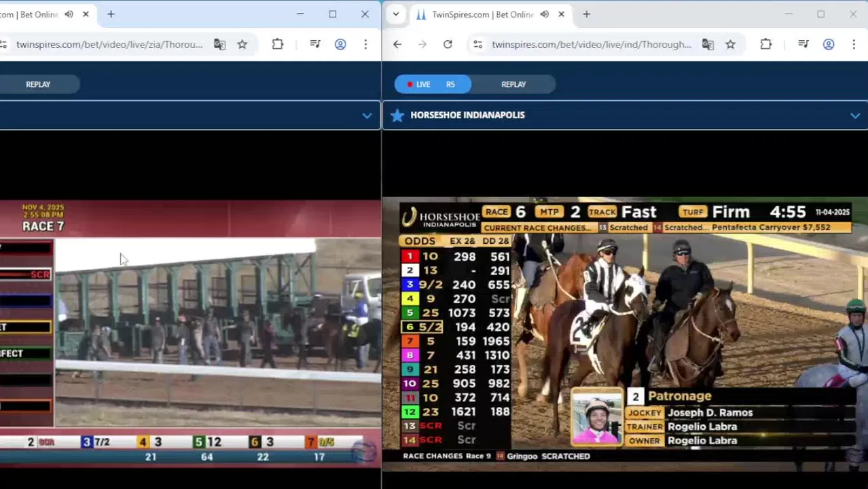Open profile avatar in left window

pyautogui.click(x=340, y=44)
